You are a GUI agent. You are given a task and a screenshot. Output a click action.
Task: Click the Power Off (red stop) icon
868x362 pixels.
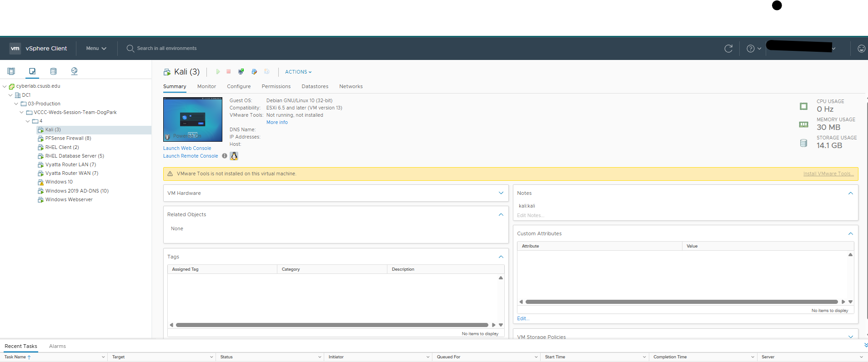pyautogui.click(x=229, y=72)
